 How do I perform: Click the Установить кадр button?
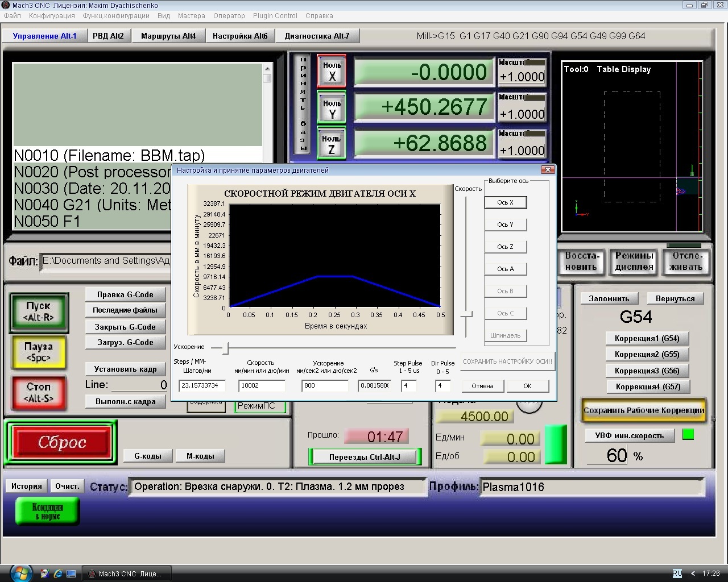[125, 369]
